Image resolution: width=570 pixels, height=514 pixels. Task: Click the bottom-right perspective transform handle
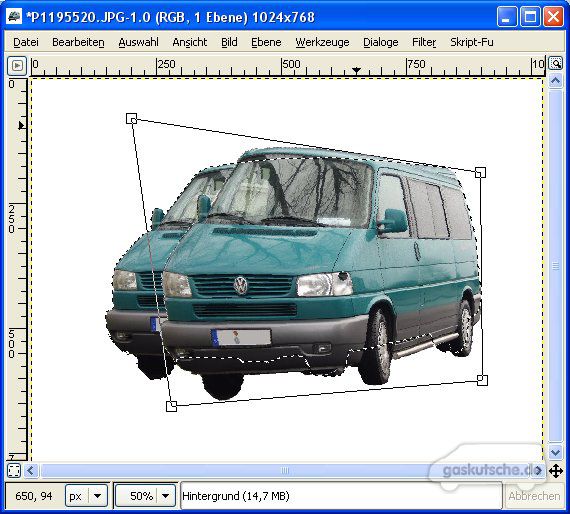(482, 380)
